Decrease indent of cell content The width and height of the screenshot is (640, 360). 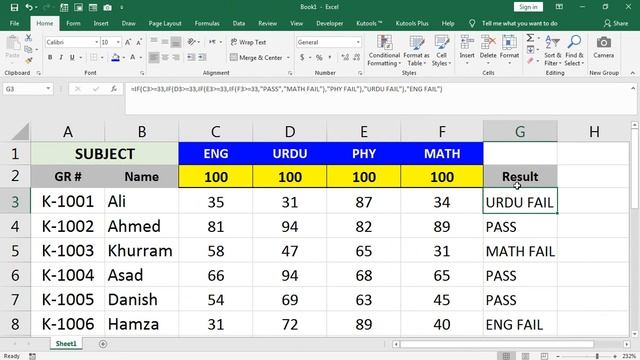click(191, 58)
